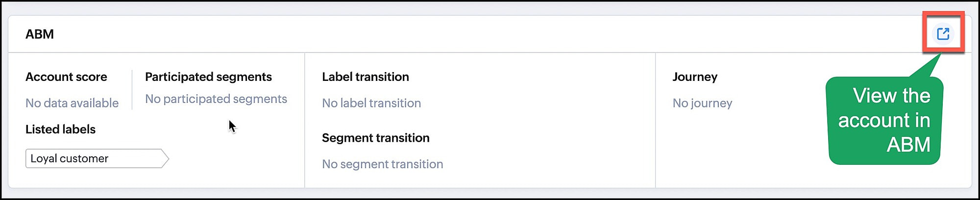
Task: Click the 'No label transition' text
Action: [371, 103]
